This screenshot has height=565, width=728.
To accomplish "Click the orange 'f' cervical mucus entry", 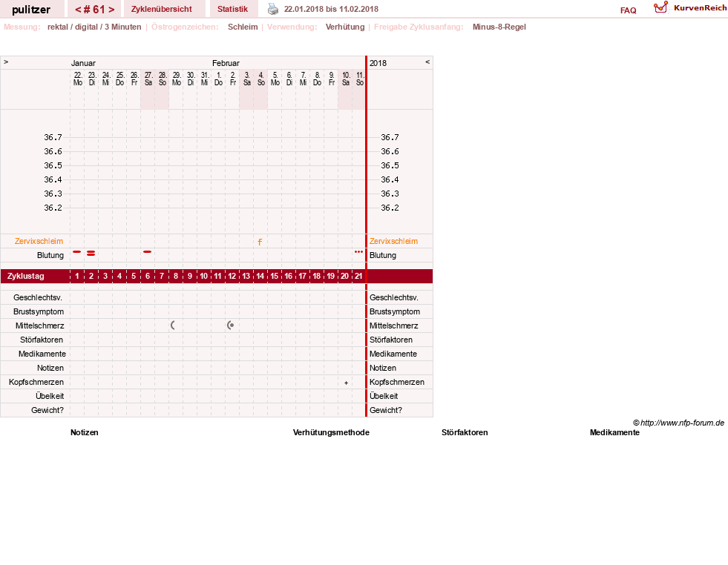I will [x=260, y=242].
